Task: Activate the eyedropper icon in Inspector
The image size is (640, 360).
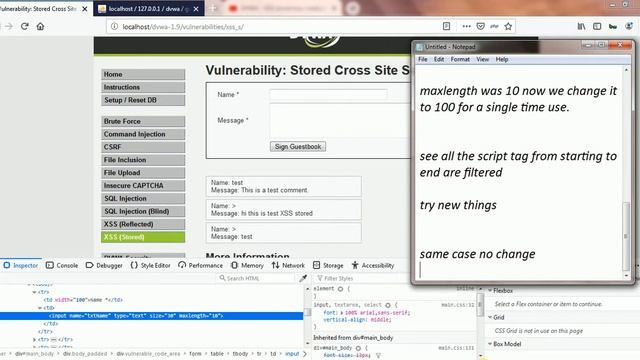Action: point(303,278)
